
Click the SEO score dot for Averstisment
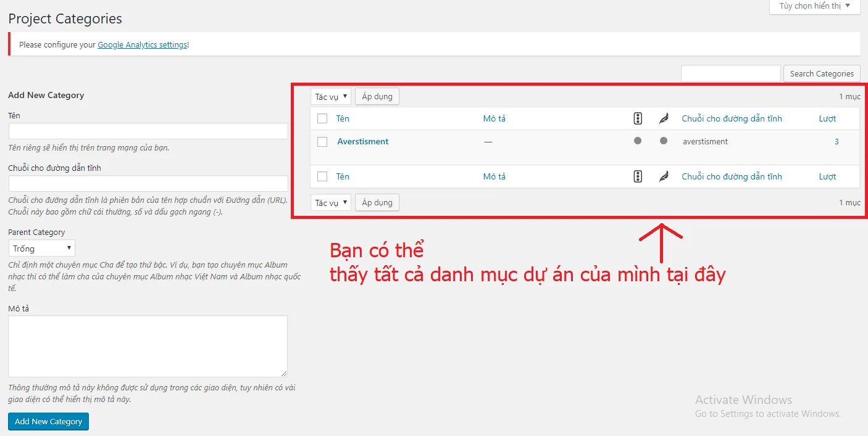pyautogui.click(x=638, y=141)
